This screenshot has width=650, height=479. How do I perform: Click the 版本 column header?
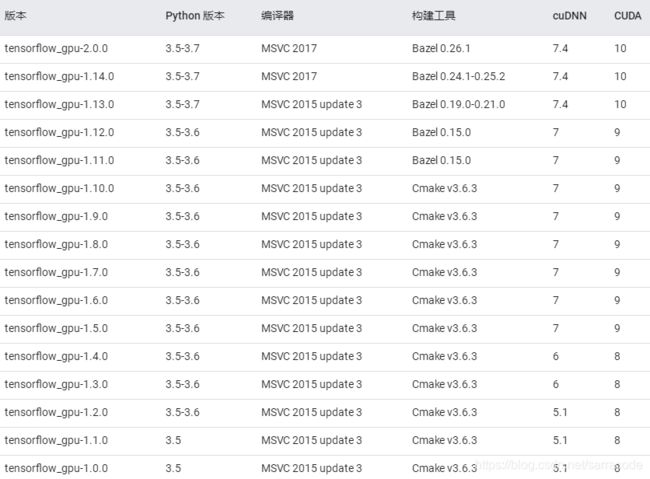[x=15, y=16]
